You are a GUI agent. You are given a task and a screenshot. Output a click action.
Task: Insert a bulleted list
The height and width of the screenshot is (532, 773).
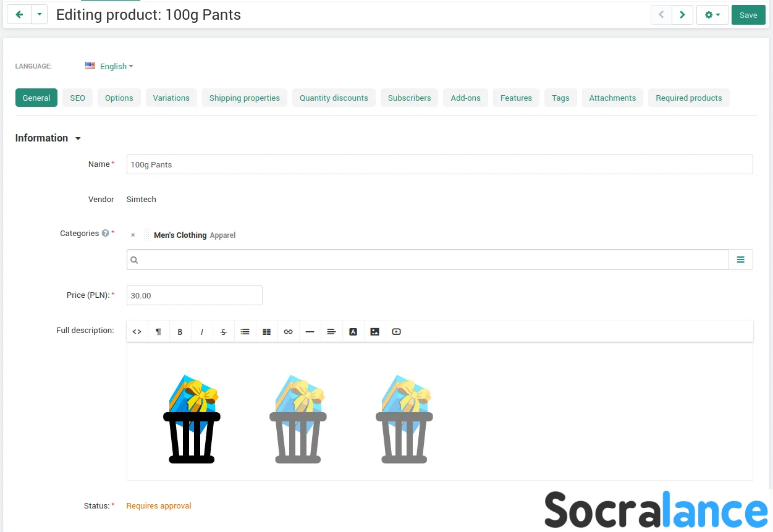click(245, 332)
